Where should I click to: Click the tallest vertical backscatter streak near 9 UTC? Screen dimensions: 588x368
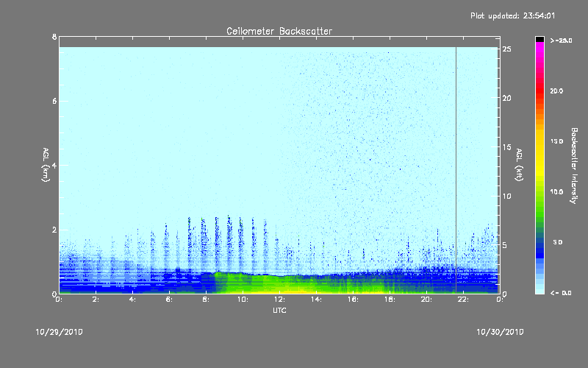(229, 244)
